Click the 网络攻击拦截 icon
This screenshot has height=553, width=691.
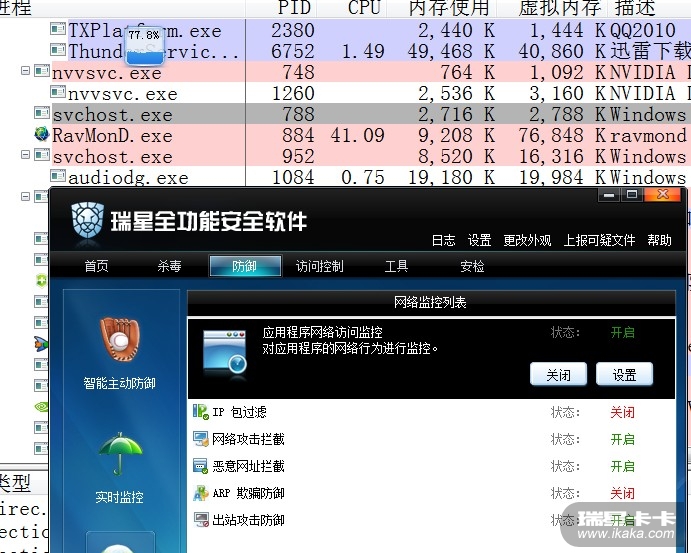tap(201, 439)
